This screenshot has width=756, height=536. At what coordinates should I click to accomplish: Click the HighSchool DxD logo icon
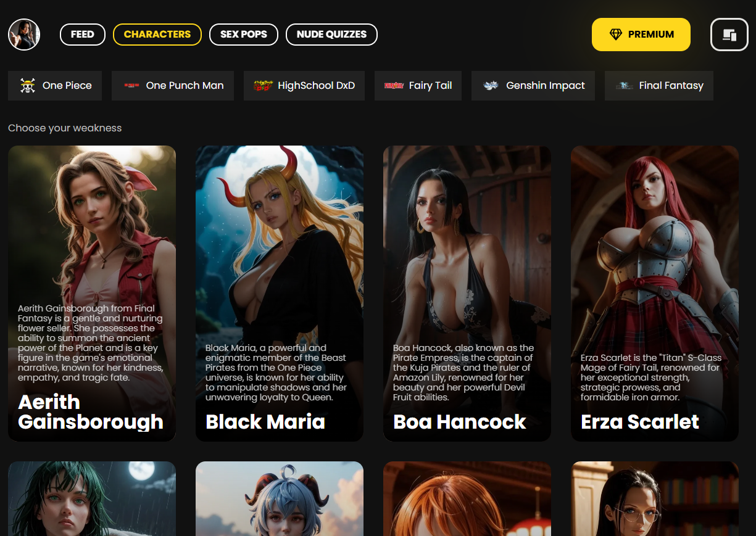[264, 86]
